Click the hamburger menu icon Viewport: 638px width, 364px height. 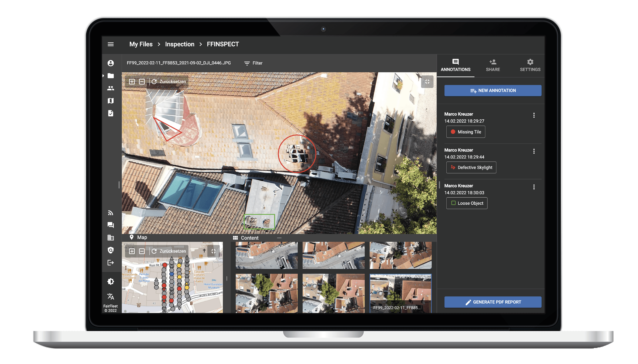[x=111, y=44]
